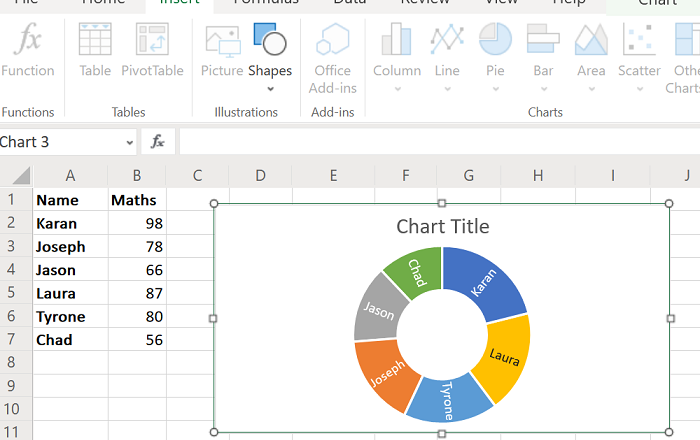This screenshot has width=700, height=440.
Task: Open the Function insert icon
Action: pyautogui.click(x=28, y=49)
